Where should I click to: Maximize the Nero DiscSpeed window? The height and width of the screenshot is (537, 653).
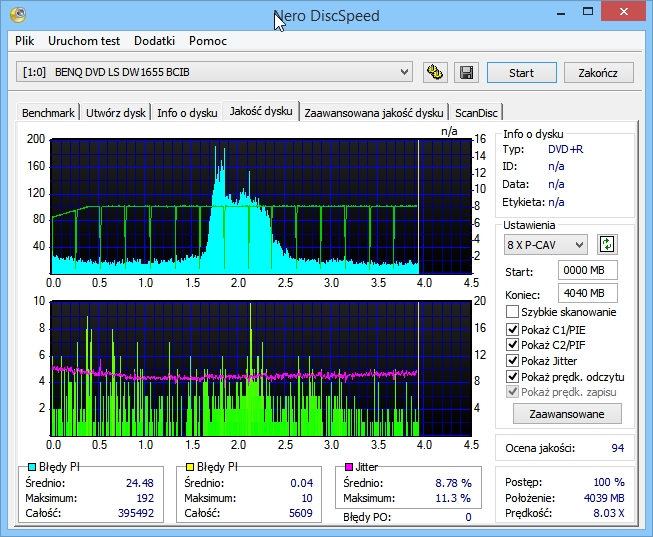(x=588, y=12)
